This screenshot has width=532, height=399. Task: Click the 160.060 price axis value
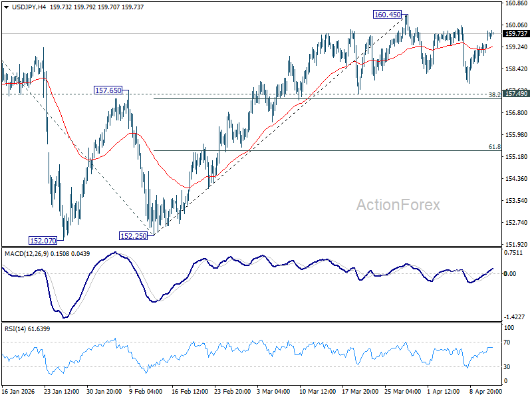[517, 25]
